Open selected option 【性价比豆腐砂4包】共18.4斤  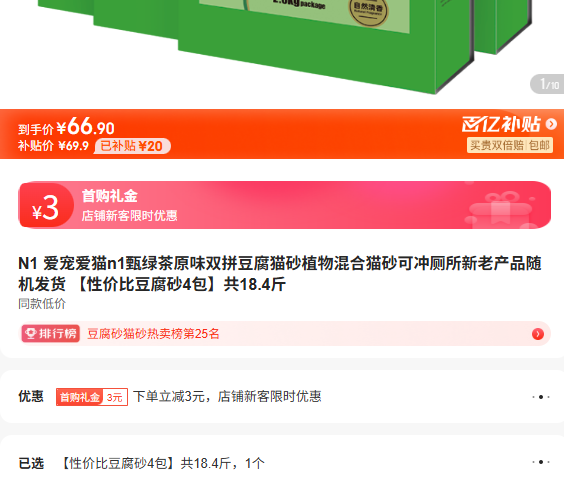tap(163, 463)
